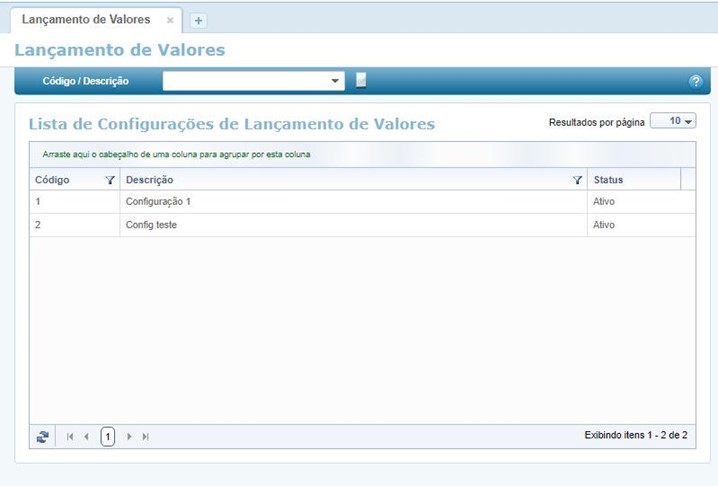Open the Resultados por página dropdown
This screenshot has height=486, width=718.
pos(673,121)
